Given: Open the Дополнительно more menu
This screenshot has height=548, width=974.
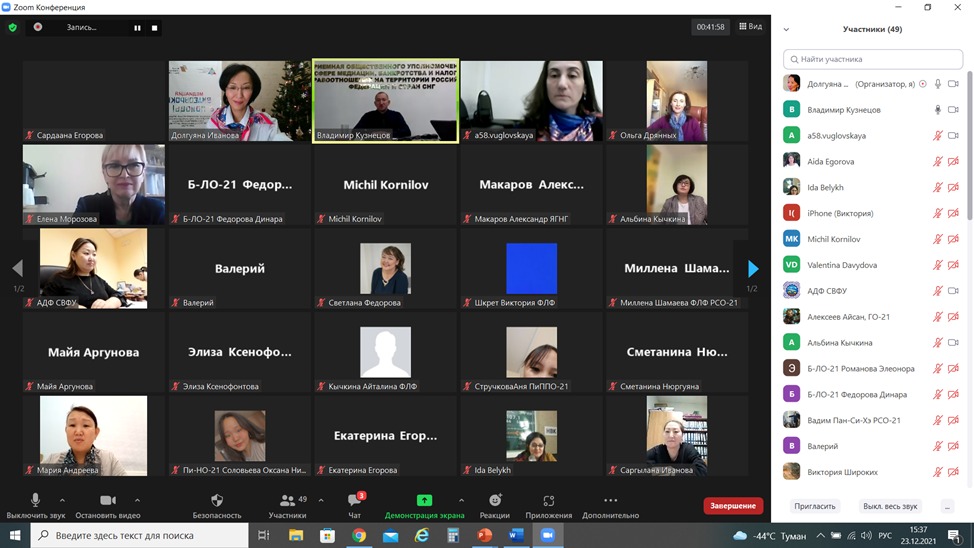Looking at the screenshot, I should pos(611,506).
